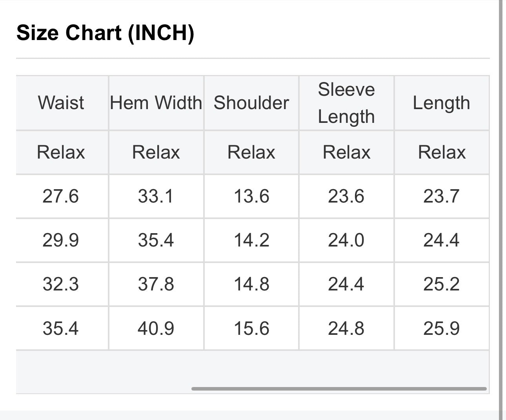This screenshot has height=420, width=506.
Task: Click Relax under the Length column
Action: (442, 152)
